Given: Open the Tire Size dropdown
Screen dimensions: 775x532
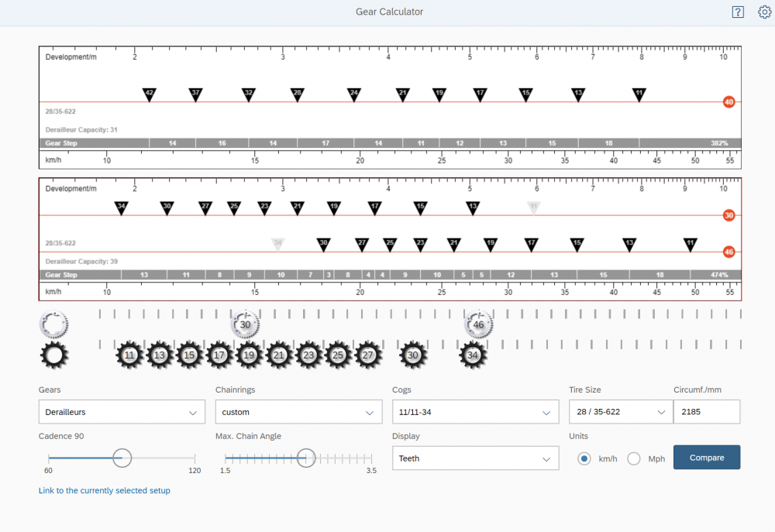Looking at the screenshot, I should coord(619,412).
